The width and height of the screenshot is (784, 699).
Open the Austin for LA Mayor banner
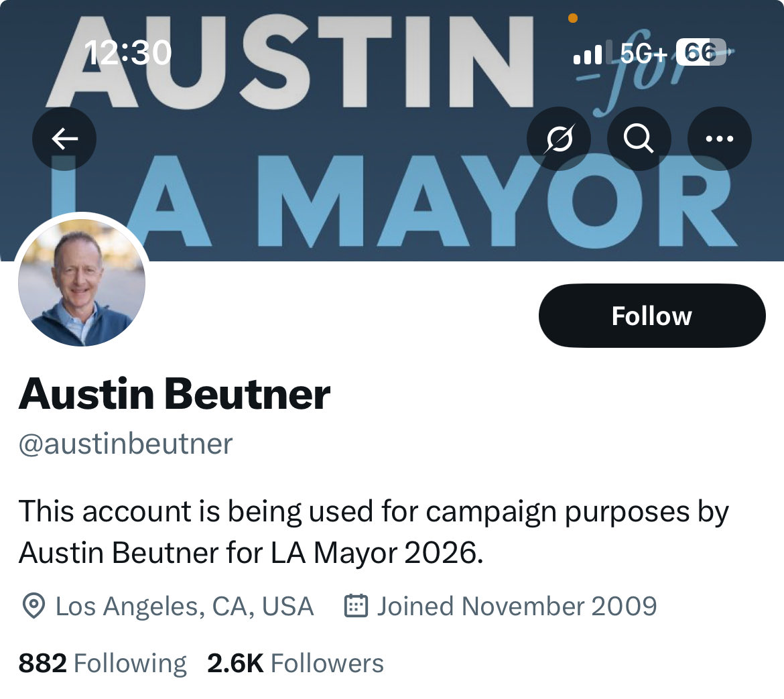click(392, 131)
